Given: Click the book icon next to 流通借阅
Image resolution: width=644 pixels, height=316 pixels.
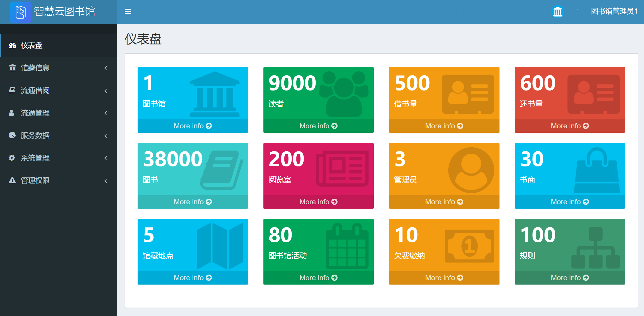Looking at the screenshot, I should tap(12, 90).
